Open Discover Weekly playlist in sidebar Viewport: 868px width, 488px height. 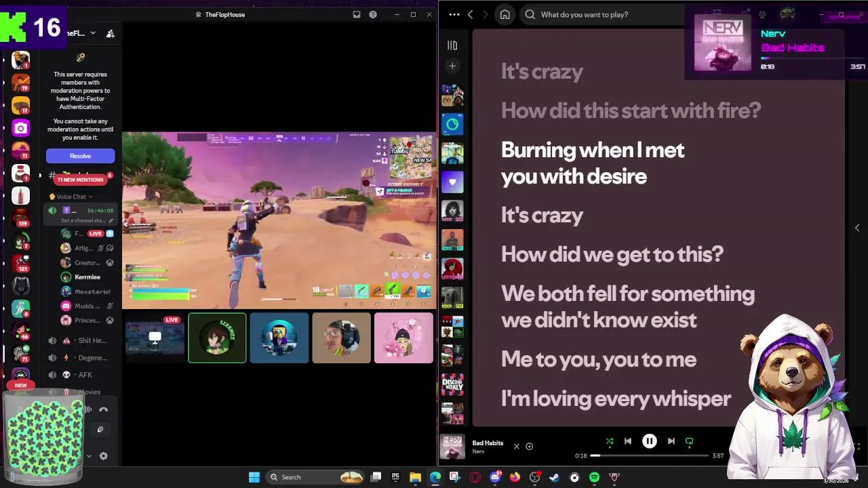pos(452,384)
